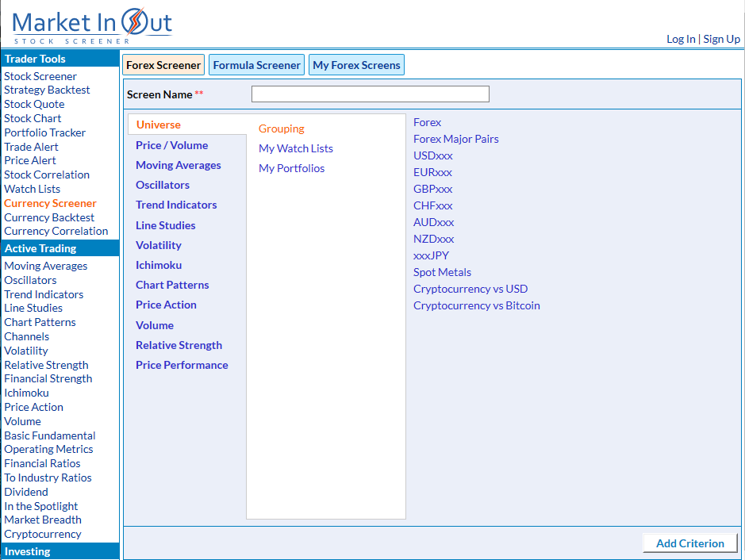
Task: Open Trade Alert sidebar link
Action: click(32, 148)
